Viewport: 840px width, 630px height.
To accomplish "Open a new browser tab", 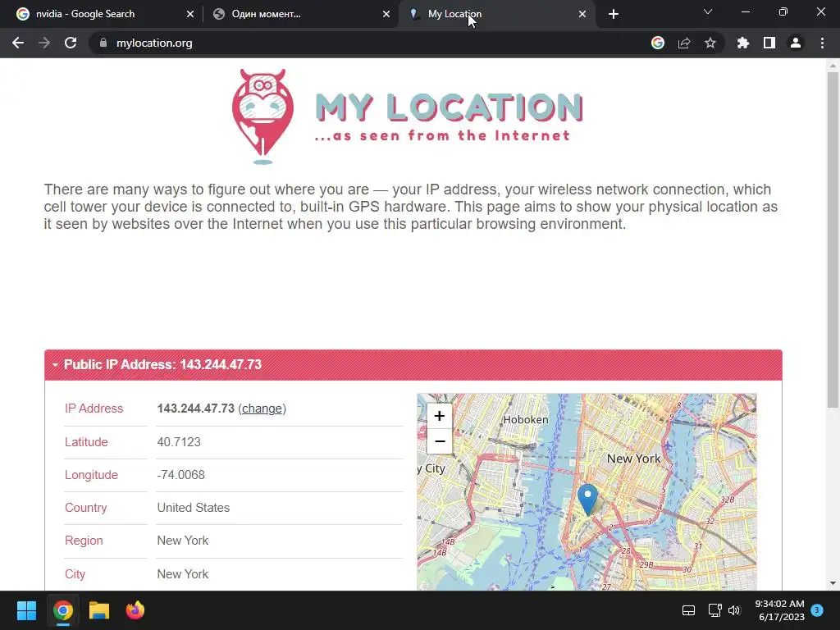I will (x=614, y=14).
